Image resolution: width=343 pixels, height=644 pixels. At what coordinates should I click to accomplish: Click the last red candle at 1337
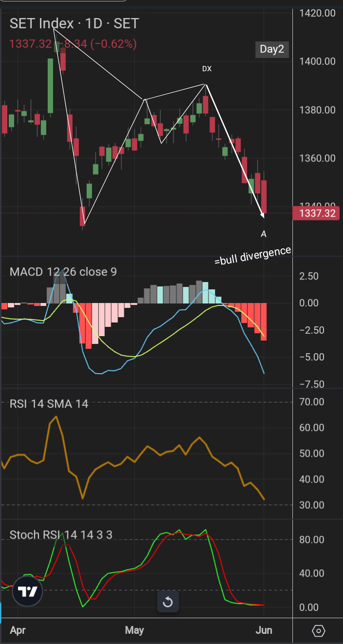(x=264, y=196)
